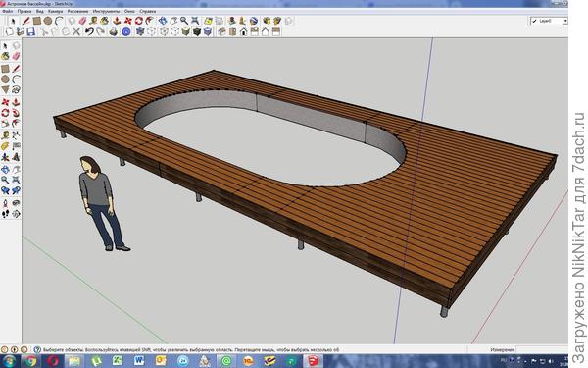Viewport: 588px width, 368px height.
Task: Toggle the Back Edges style button
Action: click(x=152, y=32)
